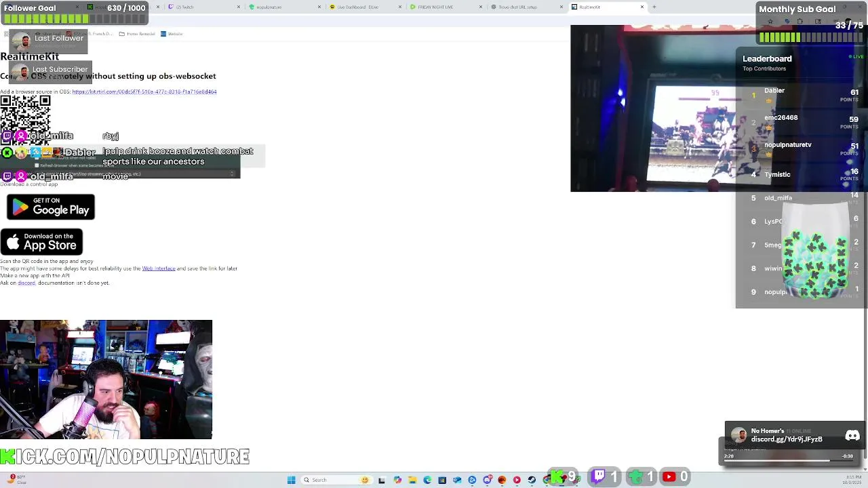Click the discord.gg/Ydr9jJFyzB invite text
868x488 pixels.
(787, 439)
